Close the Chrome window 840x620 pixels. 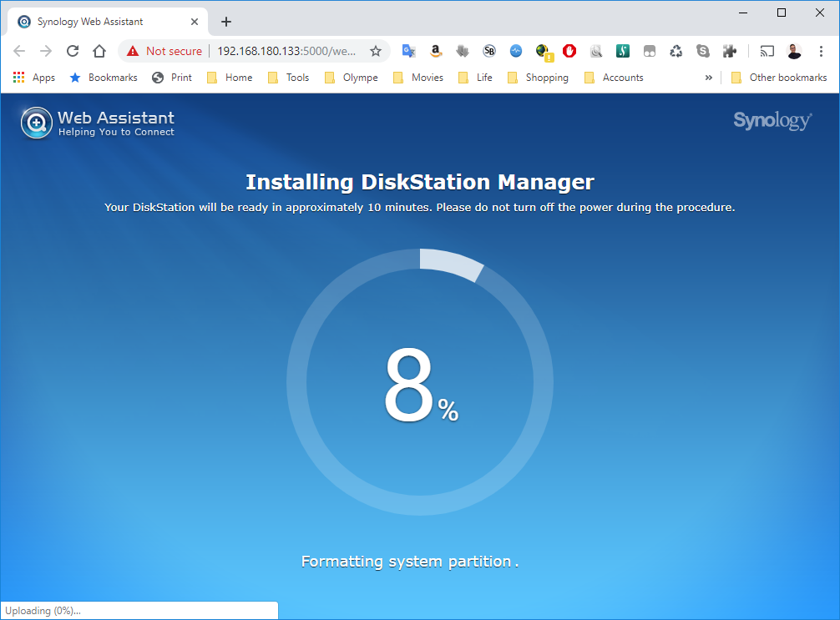[820, 13]
